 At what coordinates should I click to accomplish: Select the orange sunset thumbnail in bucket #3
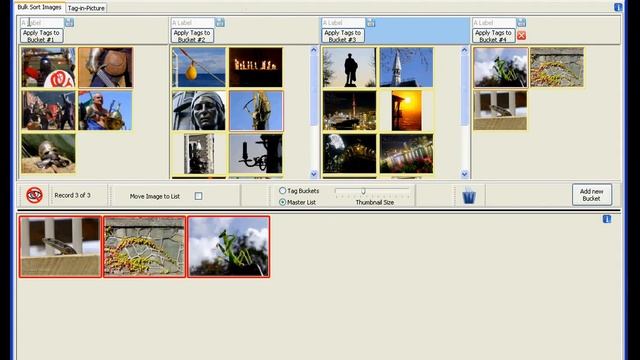click(407, 111)
